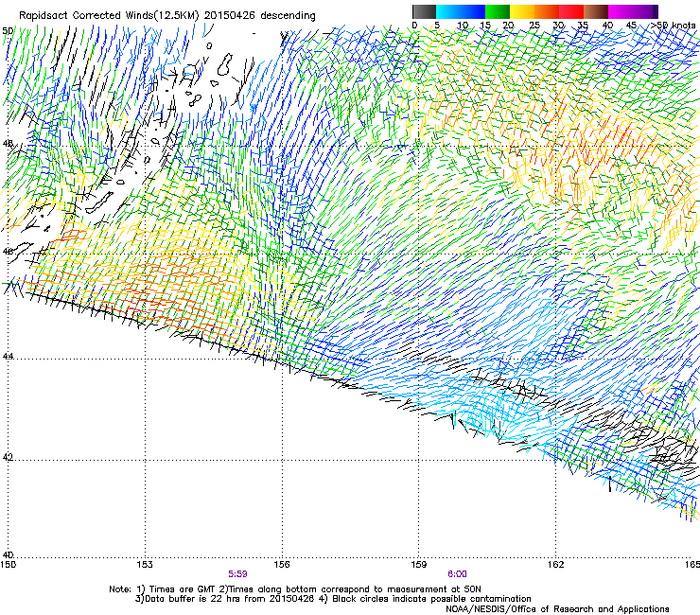Select the cyan-to-blue 5-15 knots legend color

(461, 11)
